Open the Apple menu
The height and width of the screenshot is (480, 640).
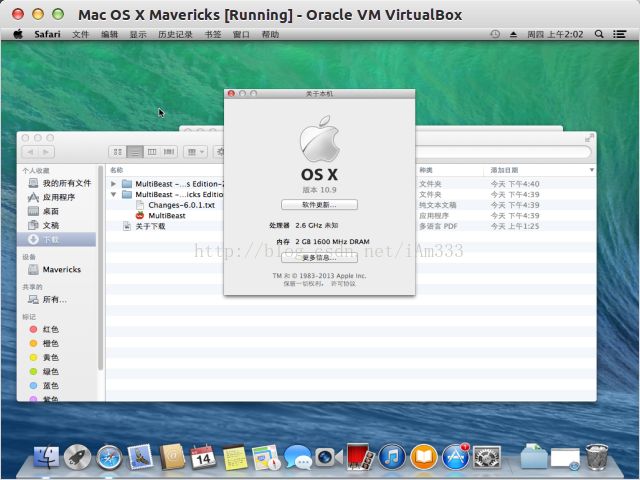pos(18,34)
